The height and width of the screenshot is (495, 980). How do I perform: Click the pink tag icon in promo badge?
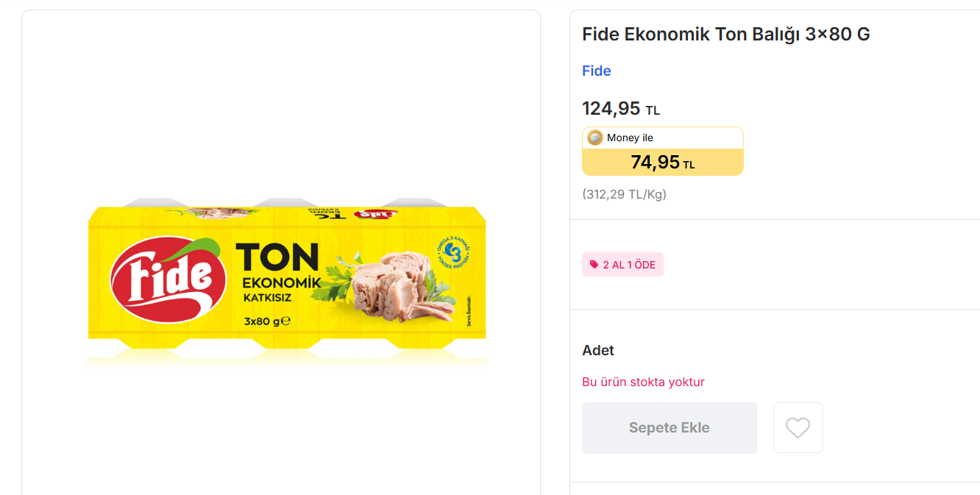pos(594,265)
